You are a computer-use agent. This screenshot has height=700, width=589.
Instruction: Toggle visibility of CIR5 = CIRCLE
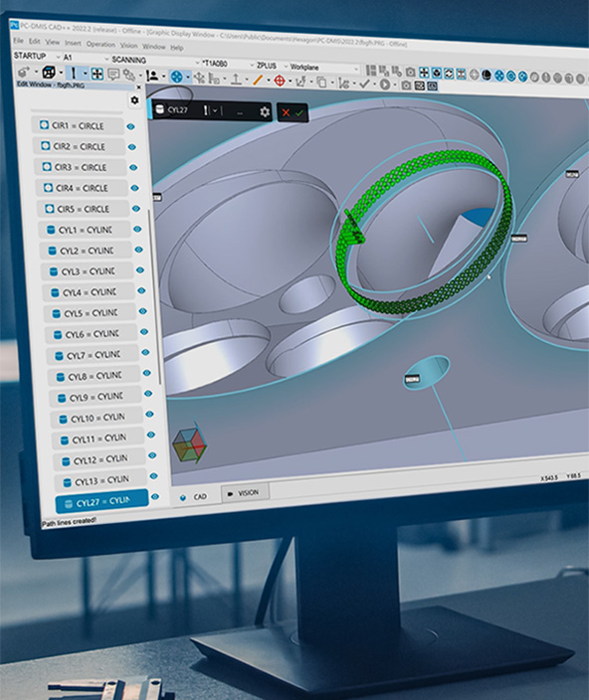pos(135,209)
